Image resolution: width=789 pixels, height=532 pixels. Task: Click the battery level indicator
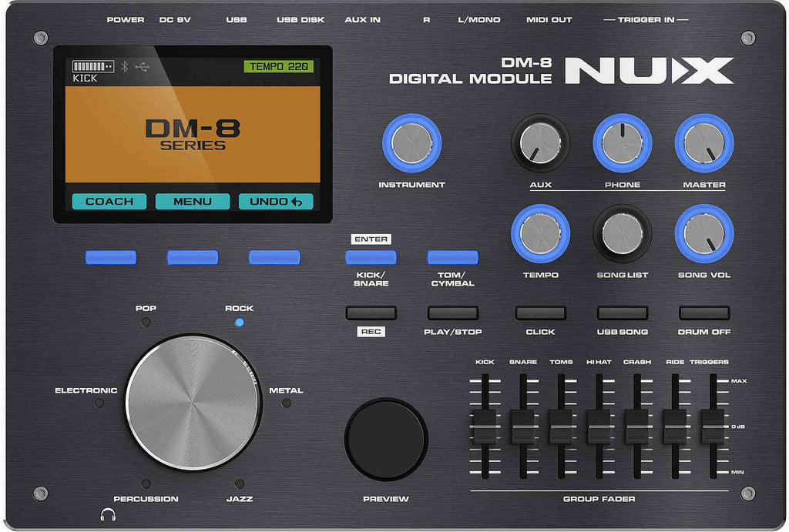click(x=92, y=67)
